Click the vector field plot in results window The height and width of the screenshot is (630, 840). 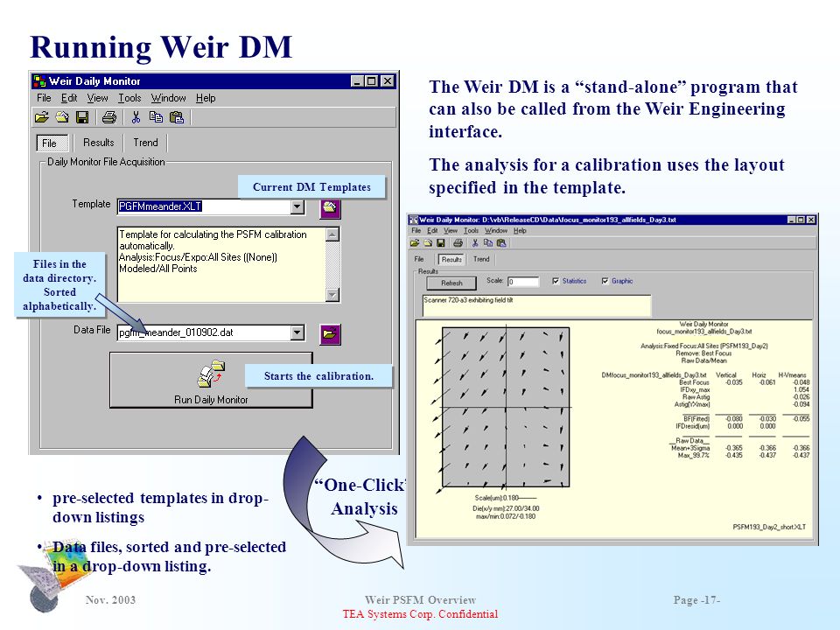click(x=505, y=407)
